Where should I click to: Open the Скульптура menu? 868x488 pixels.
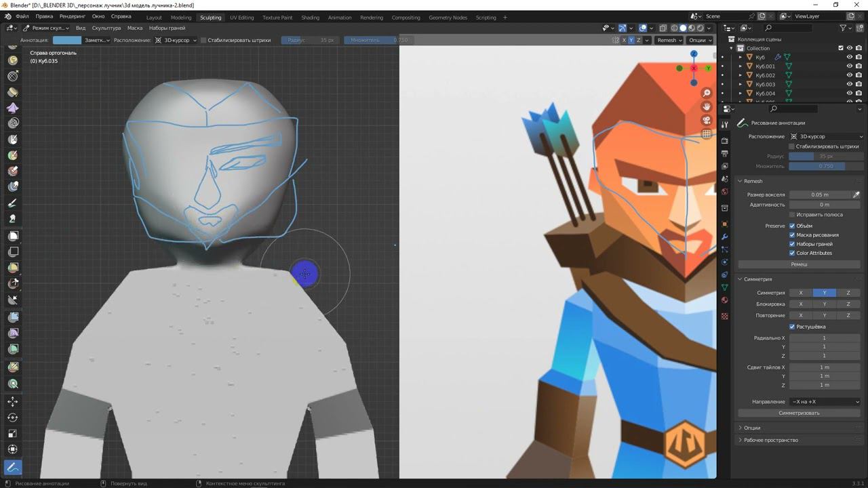pyautogui.click(x=106, y=28)
